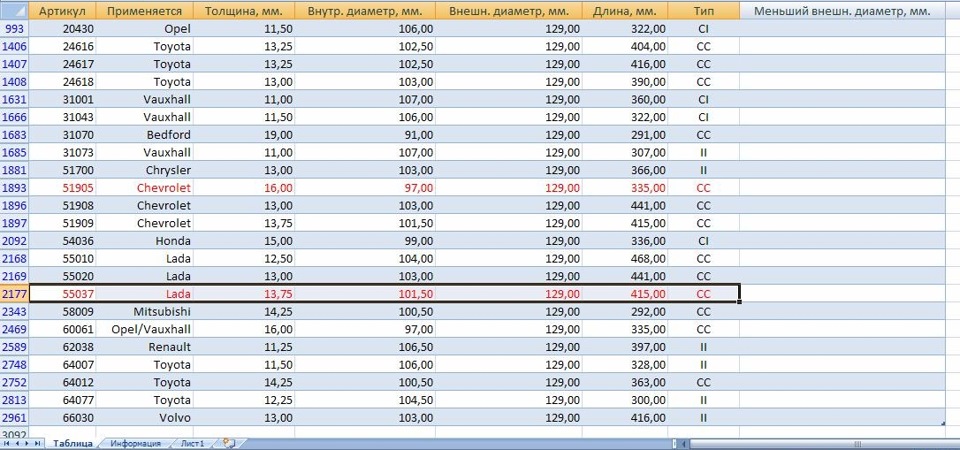Screen dimensions: 960x450
Task: Click horizontal scrollbar left arrow
Action: click(x=683, y=443)
